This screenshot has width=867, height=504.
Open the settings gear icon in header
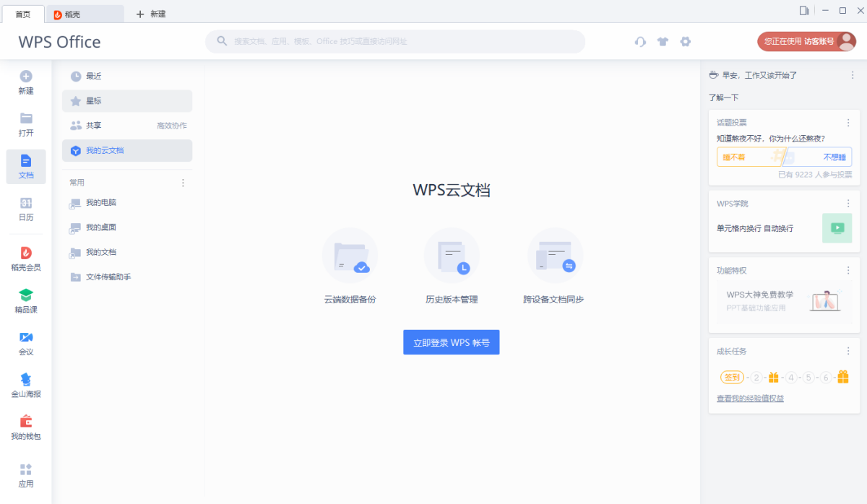[x=686, y=42]
